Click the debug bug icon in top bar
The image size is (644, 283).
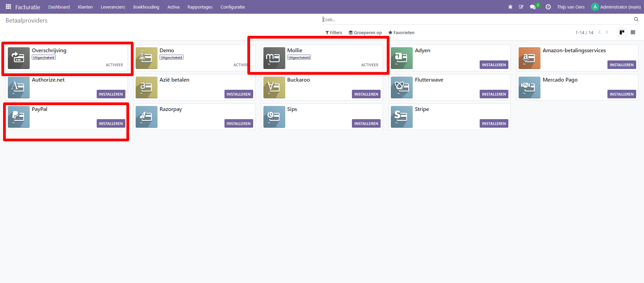point(510,7)
